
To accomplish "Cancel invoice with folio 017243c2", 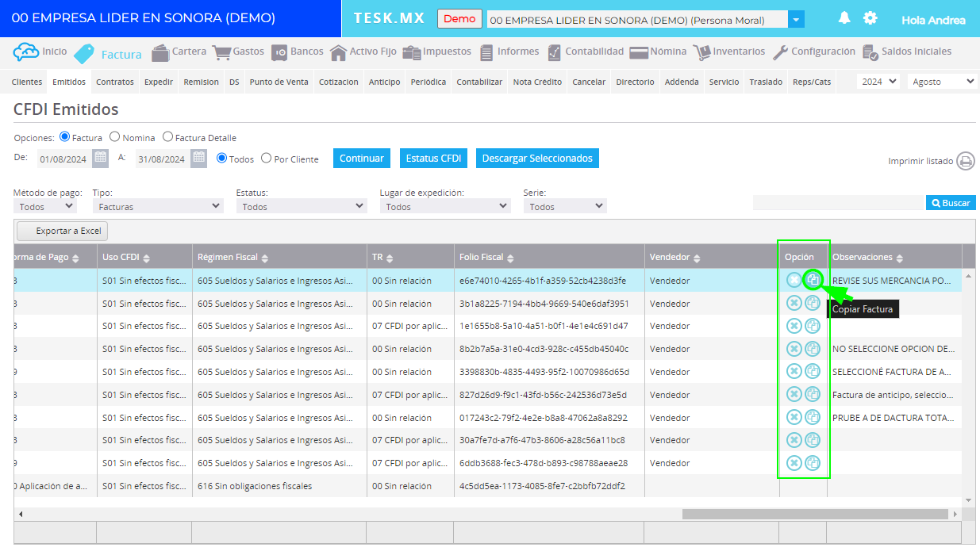I will point(794,417).
